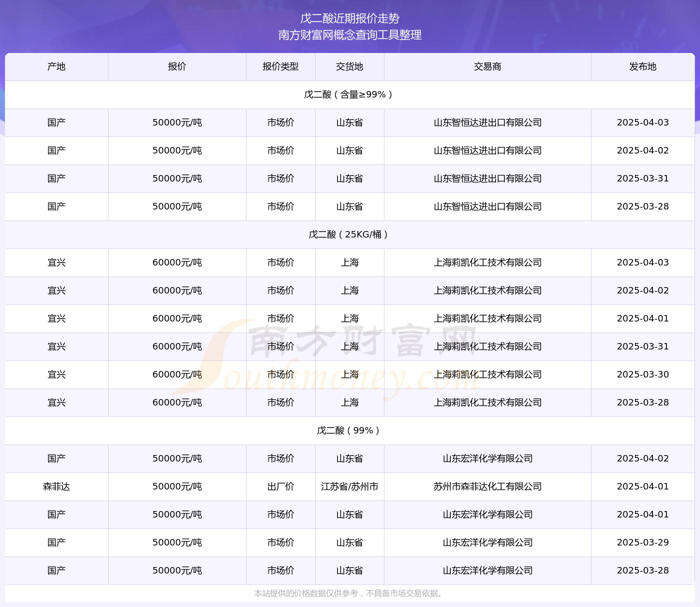Click date 2025-03-28 in 山东宏洋 row
Image resolution: width=700 pixels, height=607 pixels.
tap(642, 570)
